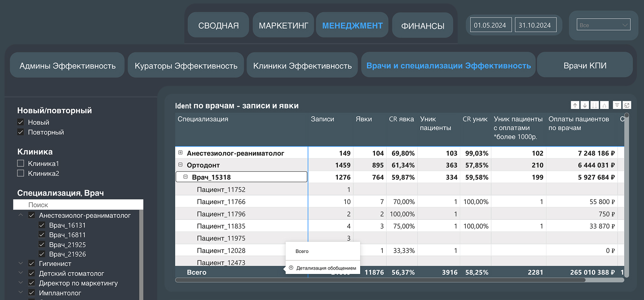
Task: Click the double-arrow next level icon
Action: coord(595,105)
